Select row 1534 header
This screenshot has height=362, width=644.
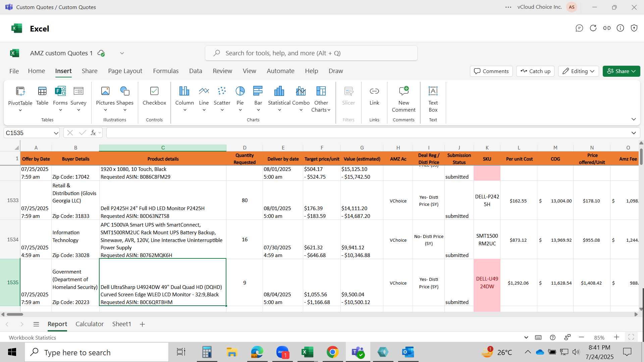10,240
